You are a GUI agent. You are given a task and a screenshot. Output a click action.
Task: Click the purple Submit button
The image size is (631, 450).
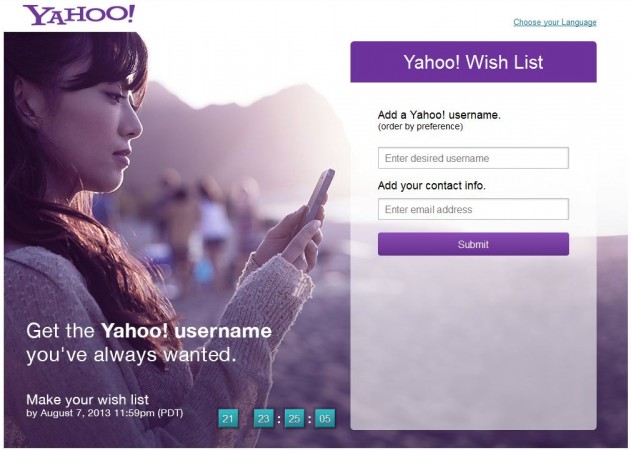coord(473,244)
